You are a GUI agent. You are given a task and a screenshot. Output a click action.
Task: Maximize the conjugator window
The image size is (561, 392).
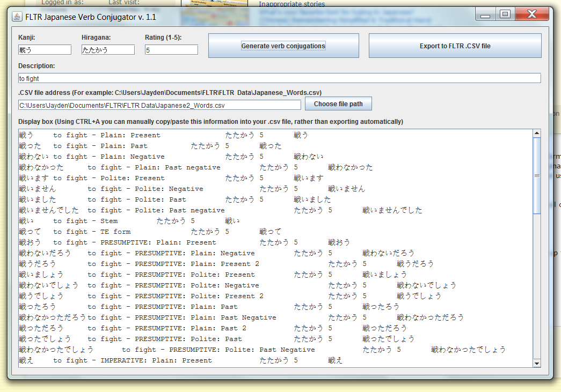pyautogui.click(x=505, y=14)
